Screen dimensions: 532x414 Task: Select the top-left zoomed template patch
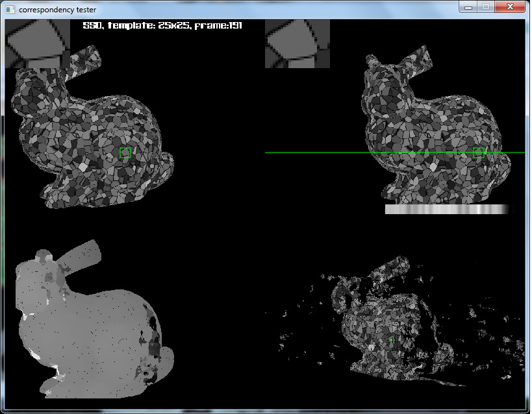tap(38, 43)
